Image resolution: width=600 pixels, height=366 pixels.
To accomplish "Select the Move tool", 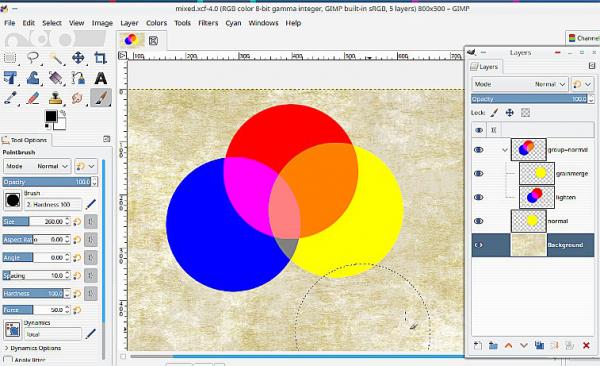I will 78,58.
